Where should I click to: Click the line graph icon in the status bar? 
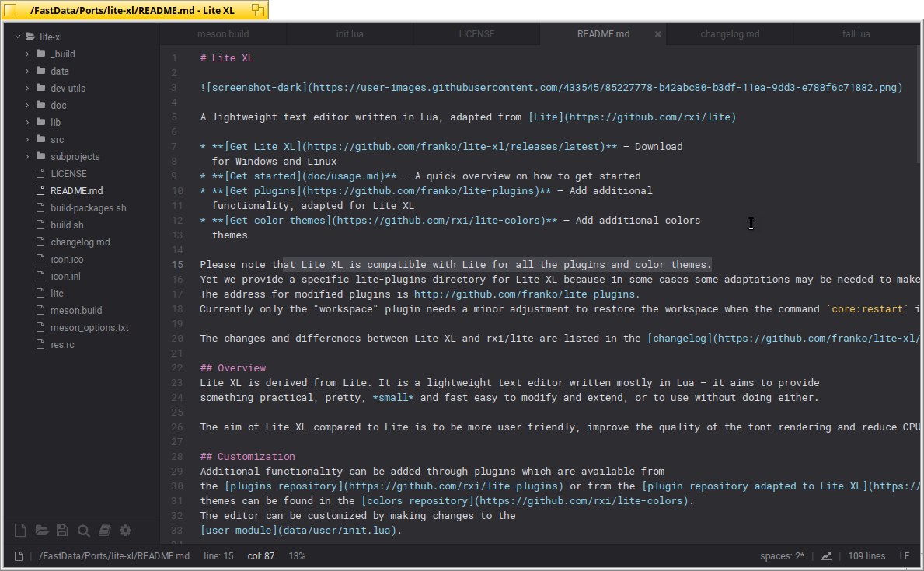click(x=826, y=555)
